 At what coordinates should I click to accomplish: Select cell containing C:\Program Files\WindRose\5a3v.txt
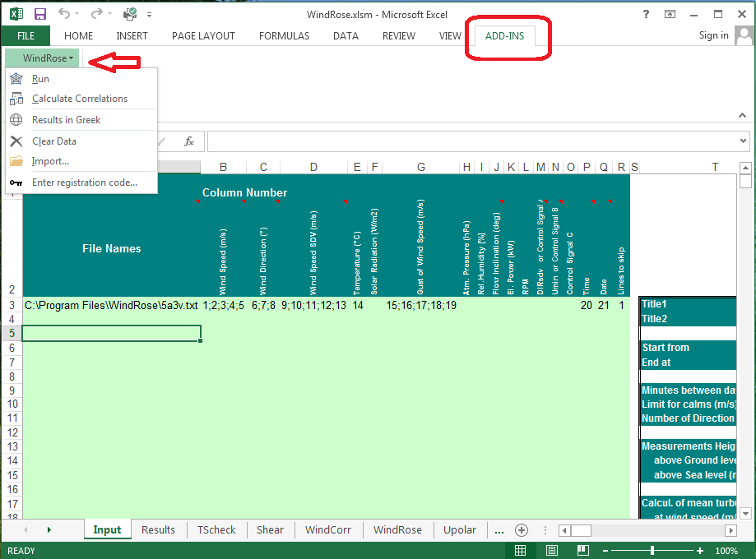point(111,305)
